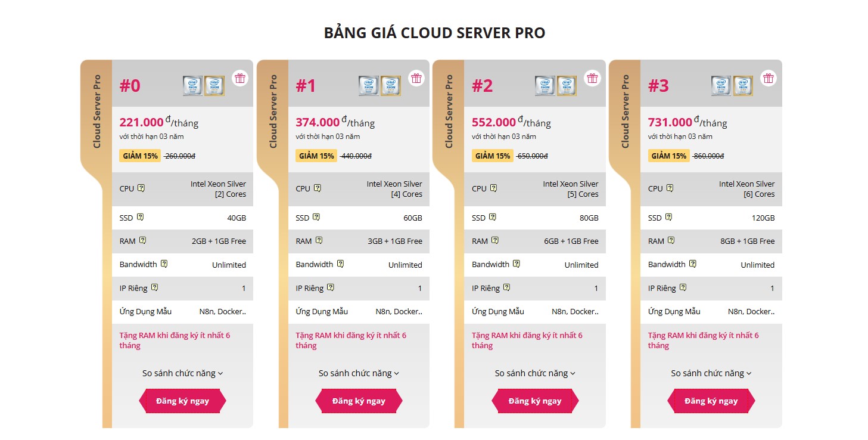
Task: Expand So sánh chức năng for plan #2
Action: pyautogui.click(x=535, y=373)
